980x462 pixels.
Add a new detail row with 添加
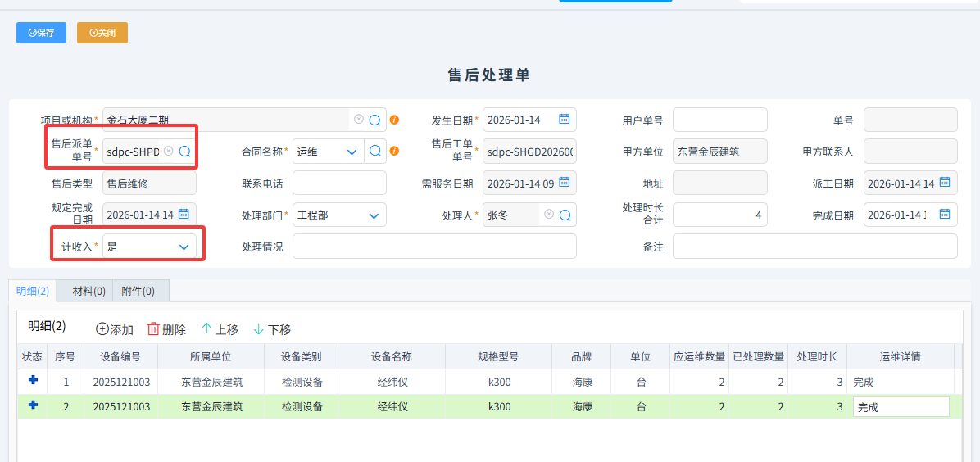point(115,329)
